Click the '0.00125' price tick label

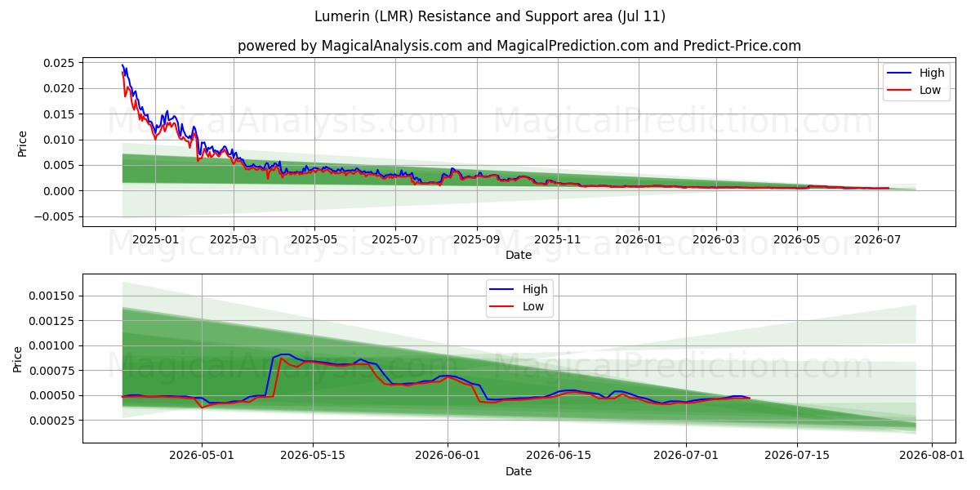(x=53, y=321)
